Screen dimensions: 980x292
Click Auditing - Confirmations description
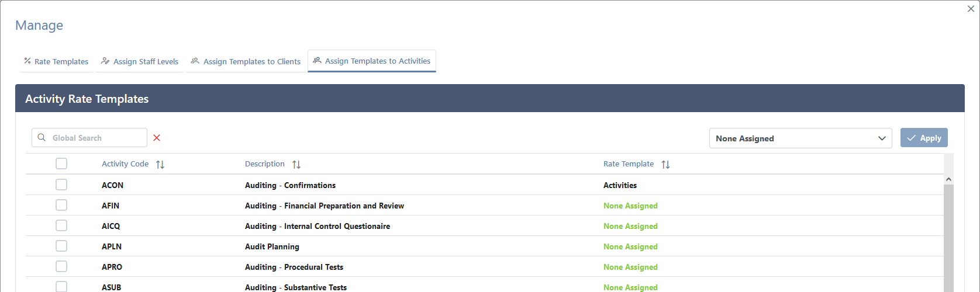(x=290, y=185)
